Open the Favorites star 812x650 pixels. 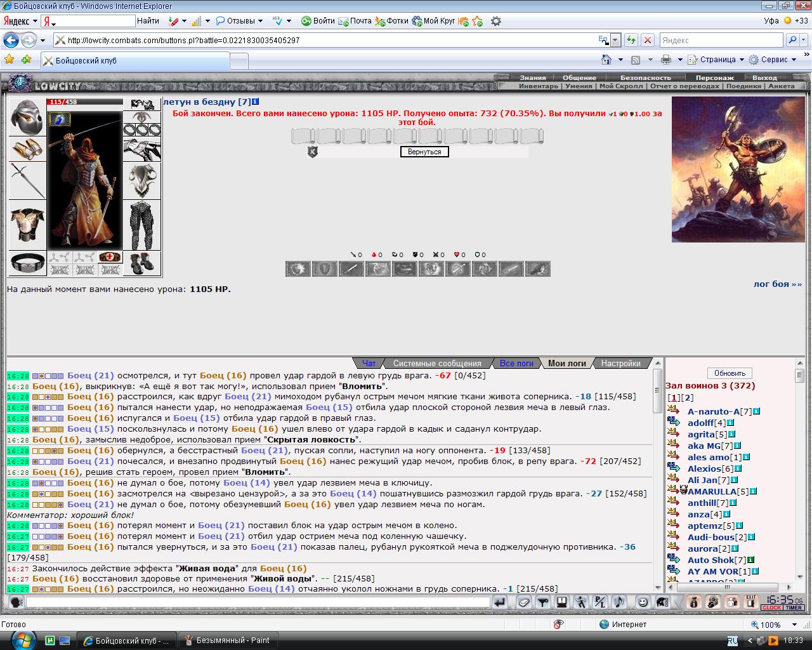(9, 60)
